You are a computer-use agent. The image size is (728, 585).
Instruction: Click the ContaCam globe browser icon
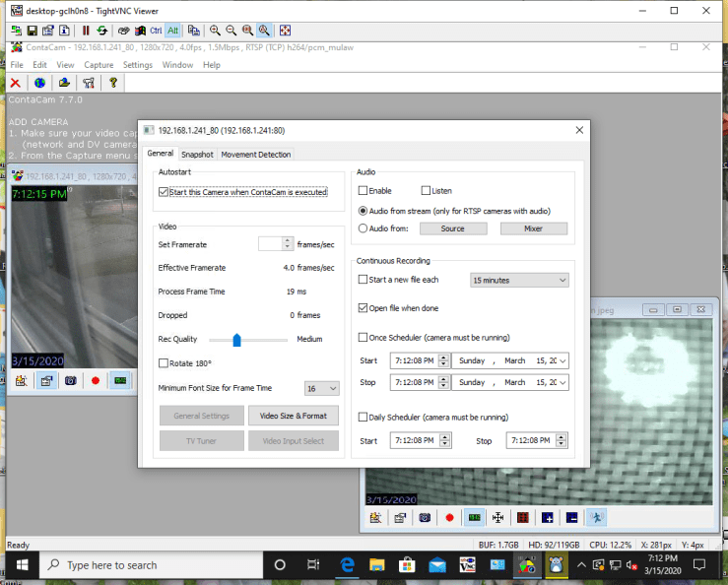pyautogui.click(x=39, y=84)
